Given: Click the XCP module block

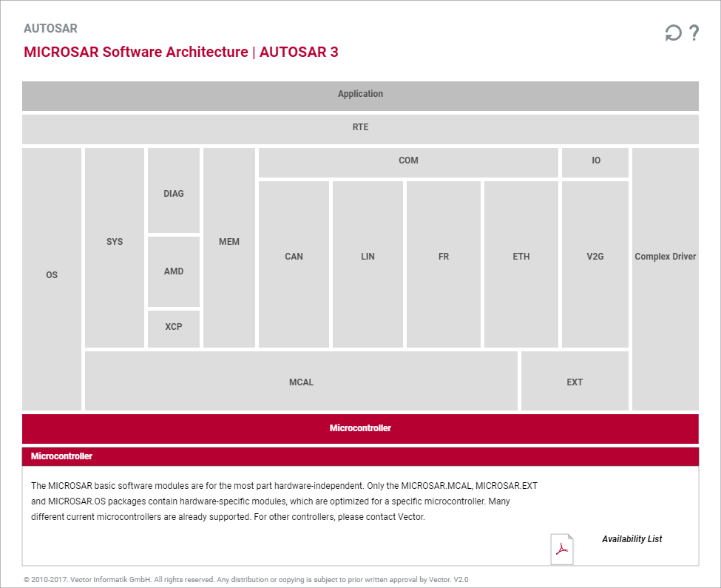Looking at the screenshot, I should click(173, 328).
